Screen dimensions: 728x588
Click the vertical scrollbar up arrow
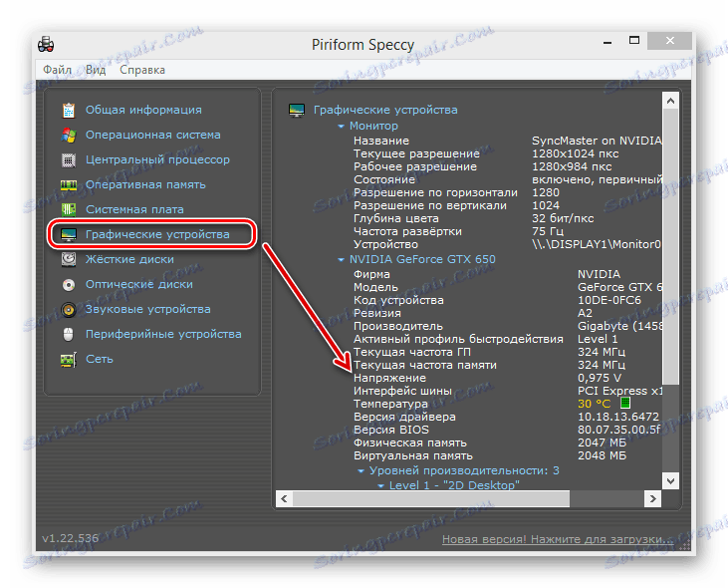click(x=670, y=101)
